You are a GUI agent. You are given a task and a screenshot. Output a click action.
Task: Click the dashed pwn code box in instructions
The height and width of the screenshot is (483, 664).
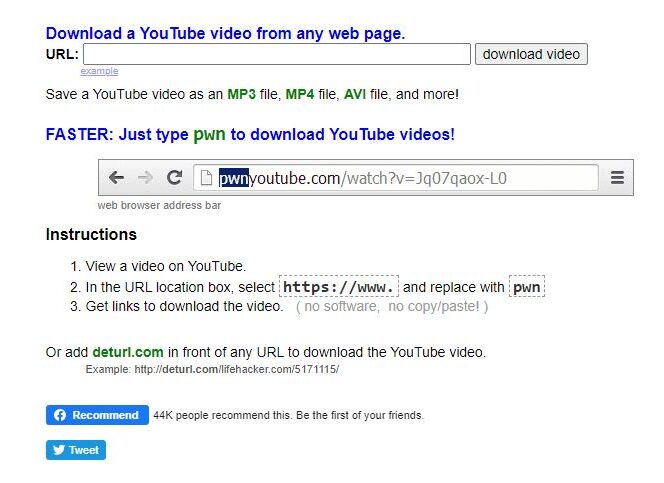click(527, 287)
